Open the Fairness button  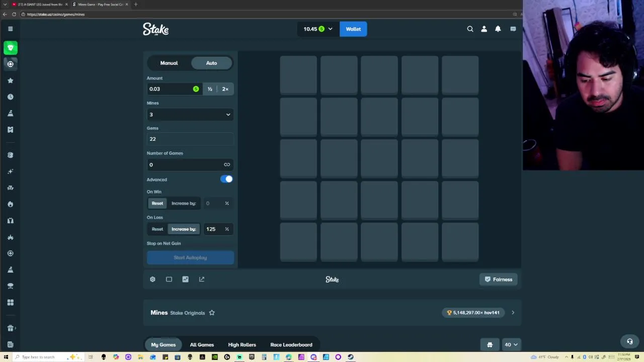point(498,280)
